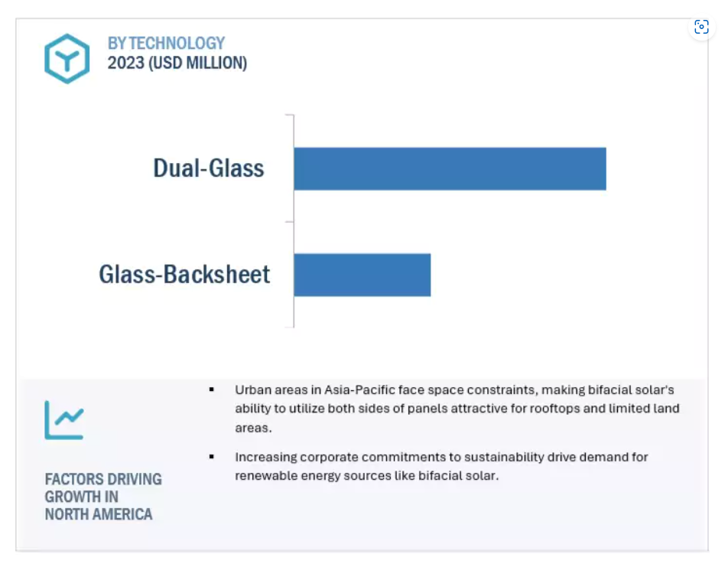728x567 pixels.
Task: Select the Dual-Glass bar
Action: [450, 168]
